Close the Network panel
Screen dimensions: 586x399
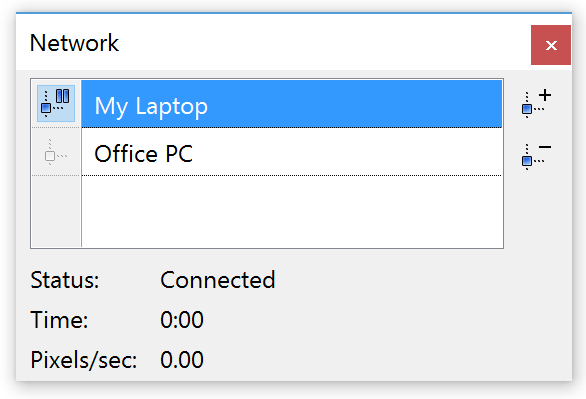pos(551,45)
